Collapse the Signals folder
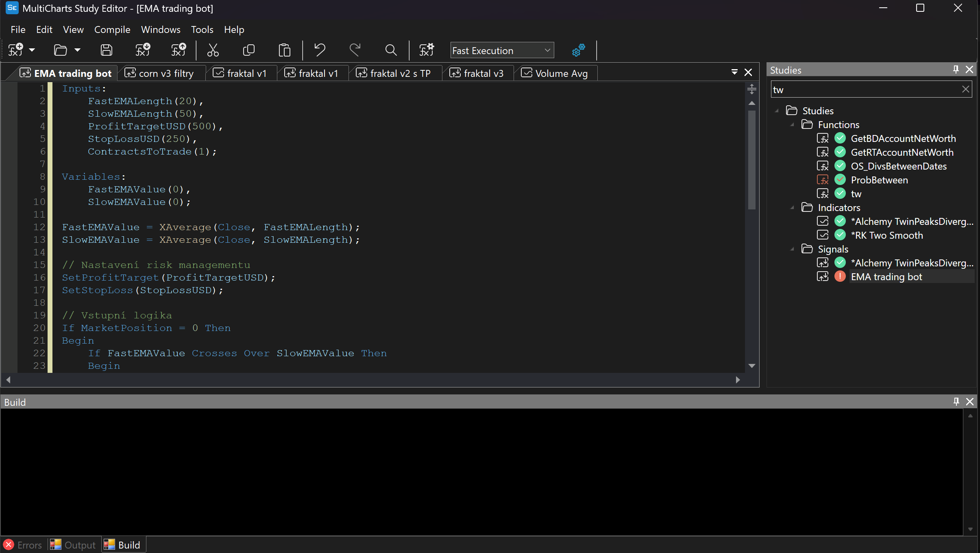Screen dimensions: 980x553 pos(792,249)
